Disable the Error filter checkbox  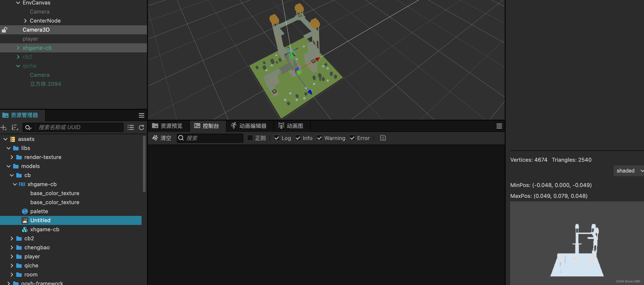352,138
